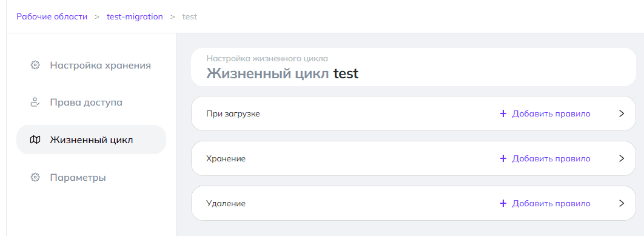Expand the Хранение section chevron
The image size is (644, 236).
622,158
